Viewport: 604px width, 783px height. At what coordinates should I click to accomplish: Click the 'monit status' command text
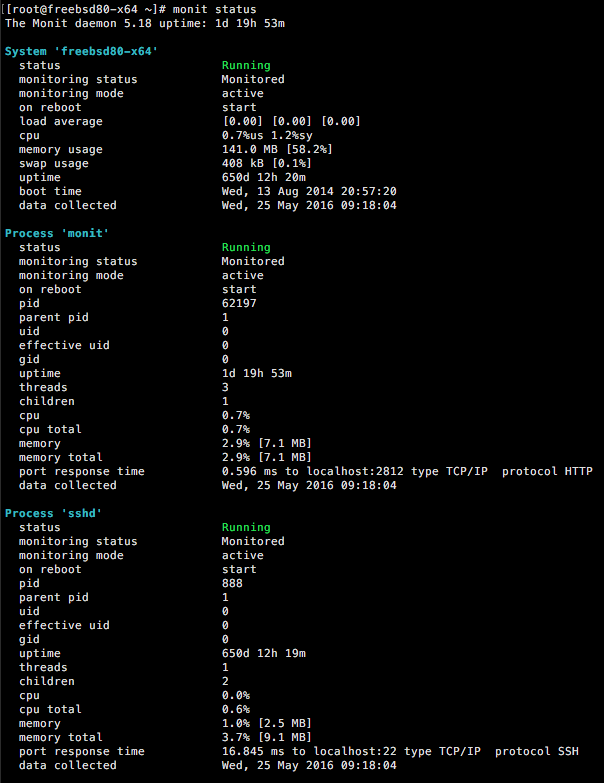pos(214,9)
